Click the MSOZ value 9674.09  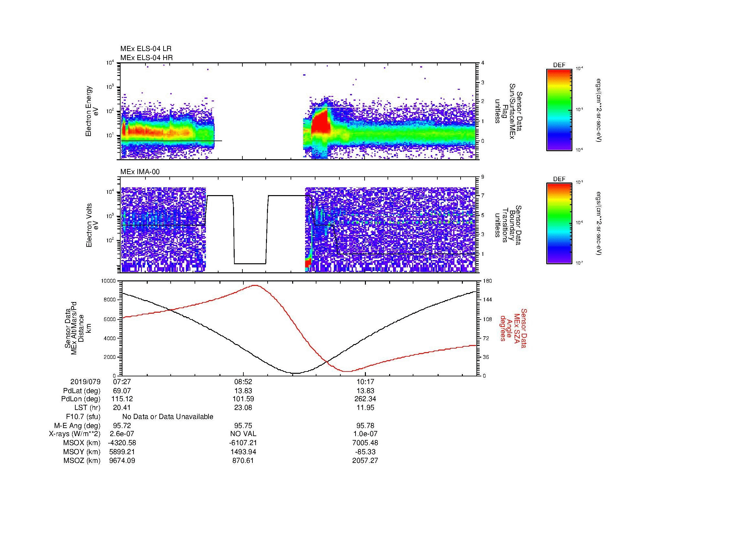[122, 461]
